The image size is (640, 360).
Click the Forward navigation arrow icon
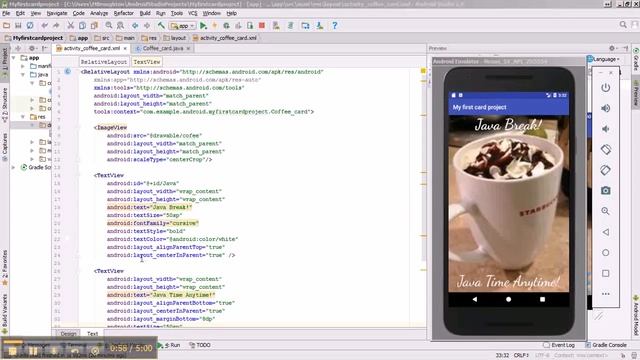(x=147, y=25)
